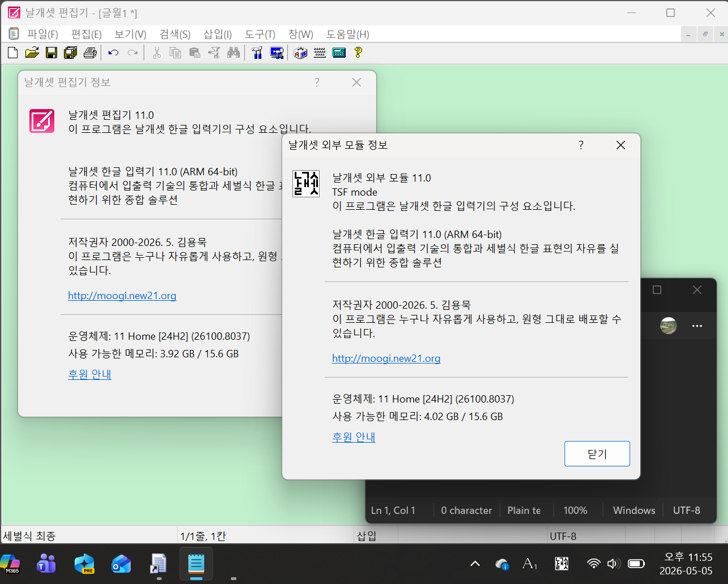The height and width of the screenshot is (584, 728).
Task: Open Teams from the taskbar
Action: pyautogui.click(x=46, y=564)
